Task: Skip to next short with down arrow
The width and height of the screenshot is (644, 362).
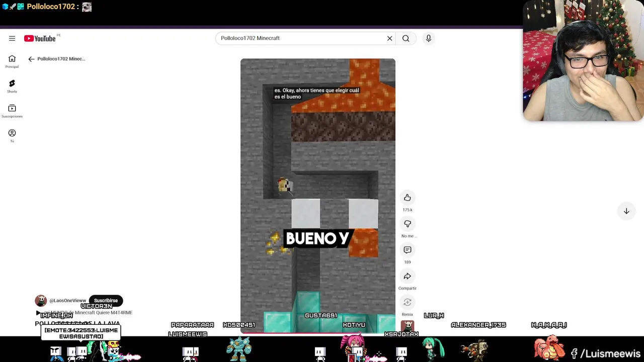Action: 626,211
